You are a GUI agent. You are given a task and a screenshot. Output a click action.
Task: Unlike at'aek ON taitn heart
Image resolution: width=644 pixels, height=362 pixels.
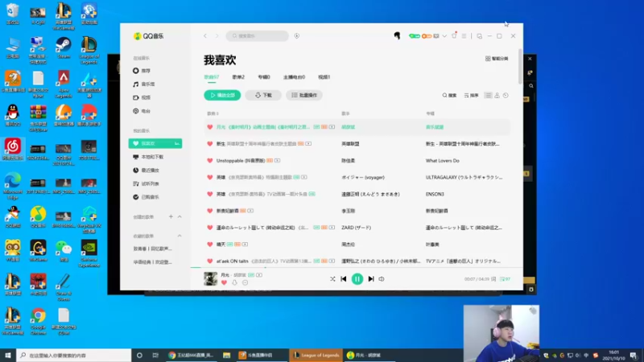[x=210, y=261]
